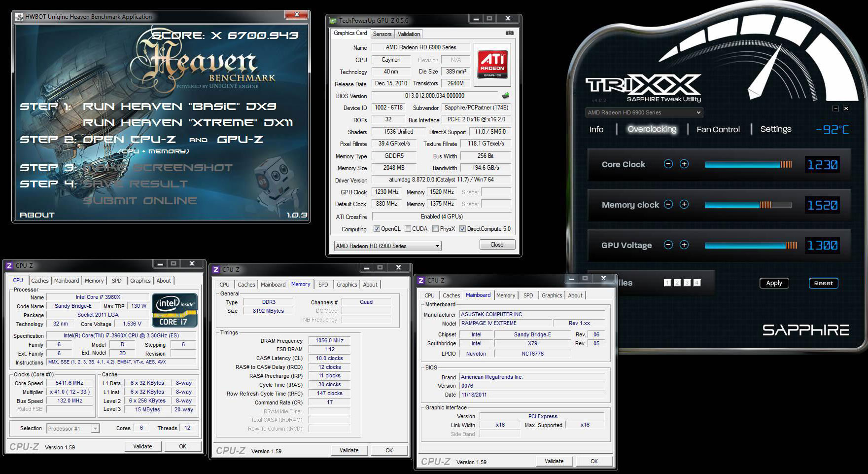Switch to the Sensors tab in GPU-Z
This screenshot has width=868, height=474.
click(x=382, y=34)
